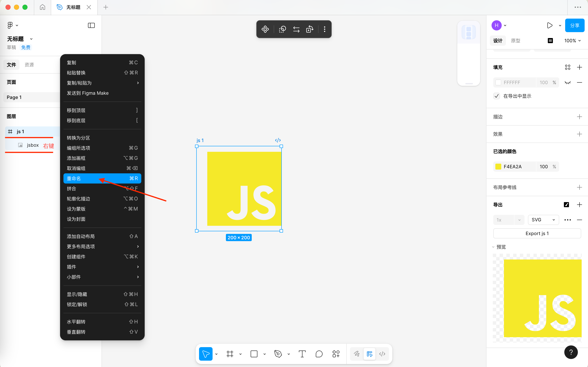Select the Text tool
This screenshot has width=588, height=367.
pyautogui.click(x=302, y=354)
